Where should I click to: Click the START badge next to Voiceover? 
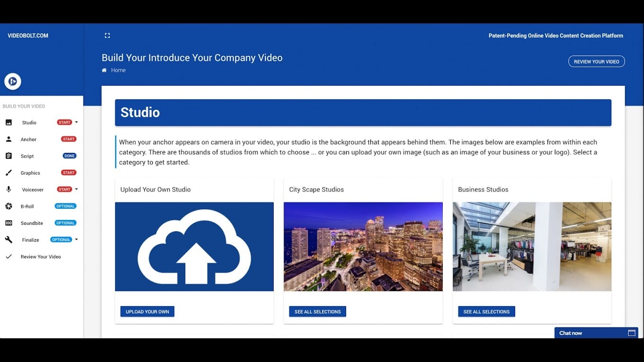click(x=64, y=189)
